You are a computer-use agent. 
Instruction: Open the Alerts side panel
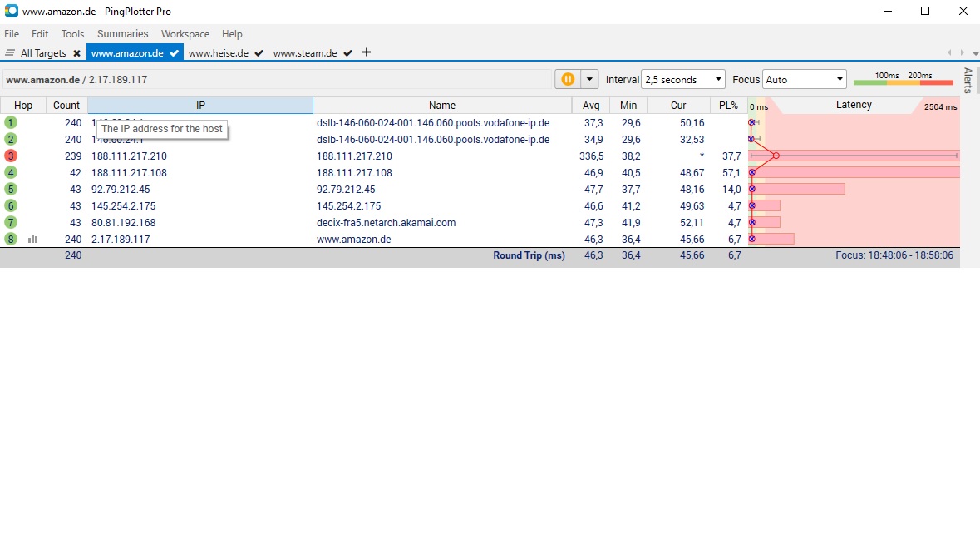click(968, 81)
